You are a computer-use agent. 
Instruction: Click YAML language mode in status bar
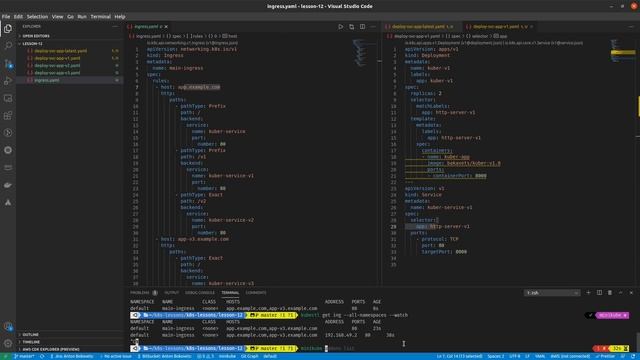(x=540, y=356)
